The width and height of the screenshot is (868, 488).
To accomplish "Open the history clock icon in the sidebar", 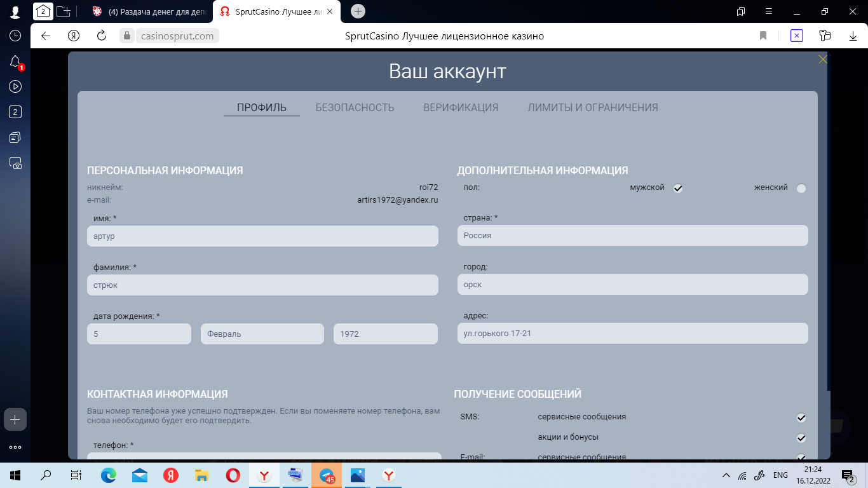I will pos(15,36).
